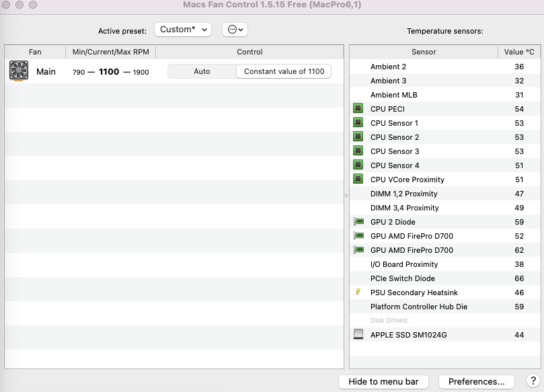The width and height of the screenshot is (544, 392).
Task: Click the Fan column header
Action: point(35,52)
